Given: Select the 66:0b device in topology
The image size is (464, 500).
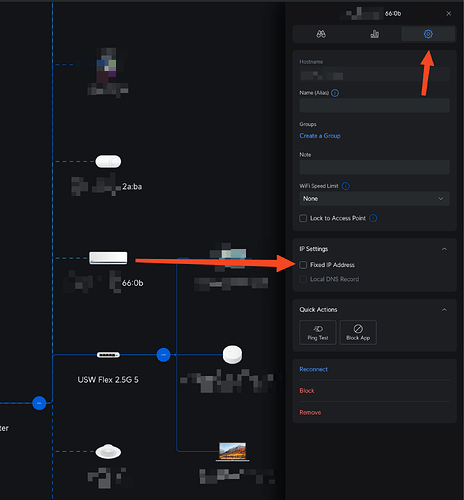Looking at the screenshot, I should pos(108,258).
